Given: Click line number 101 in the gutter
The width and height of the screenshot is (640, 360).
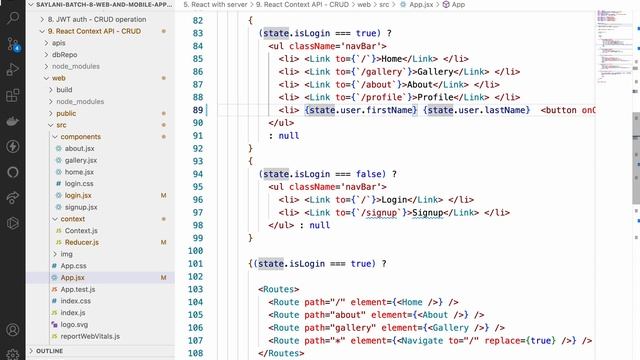Looking at the screenshot, I should coord(195,264).
